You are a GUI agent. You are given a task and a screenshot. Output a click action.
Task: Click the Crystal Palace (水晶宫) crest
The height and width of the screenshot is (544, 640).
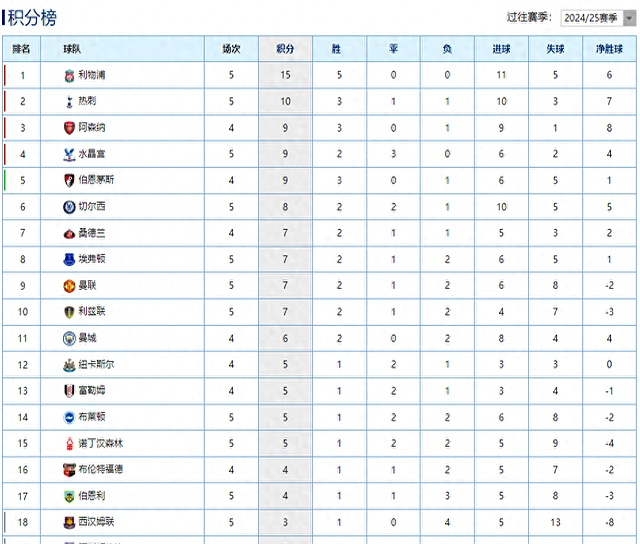69,154
